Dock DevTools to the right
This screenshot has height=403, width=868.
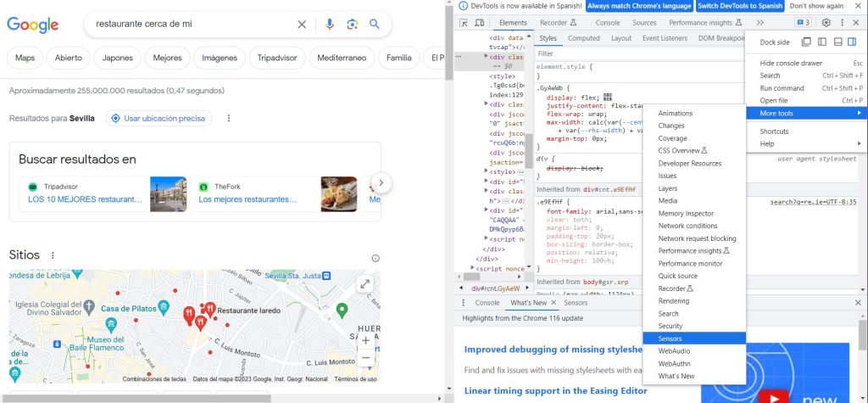click(852, 42)
